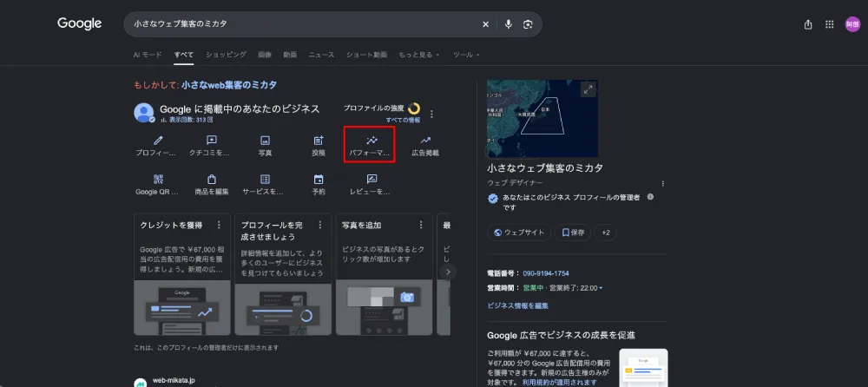
Task: Open the Google QR code icon
Action: click(x=158, y=180)
